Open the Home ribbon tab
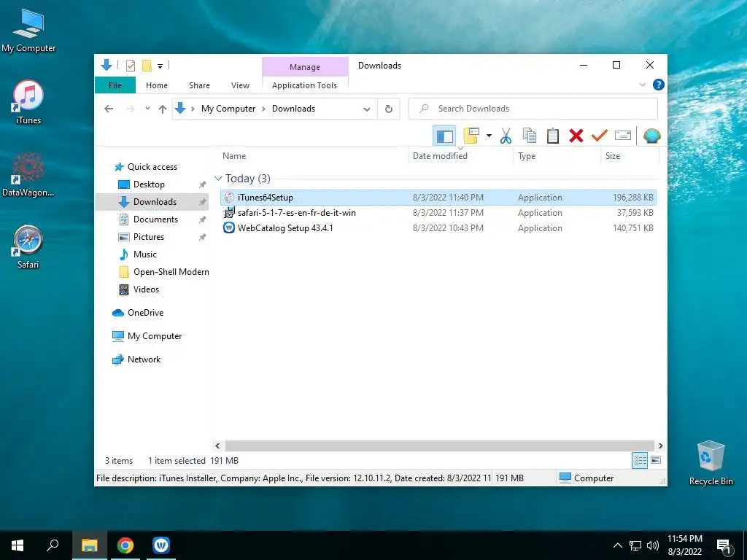 tap(157, 85)
